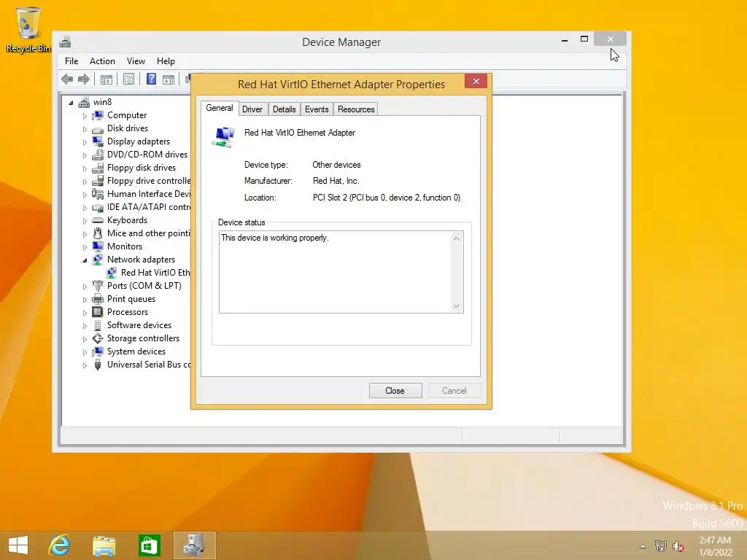This screenshot has height=560, width=747.
Task: Switch to the Driver tab
Action: coord(252,109)
